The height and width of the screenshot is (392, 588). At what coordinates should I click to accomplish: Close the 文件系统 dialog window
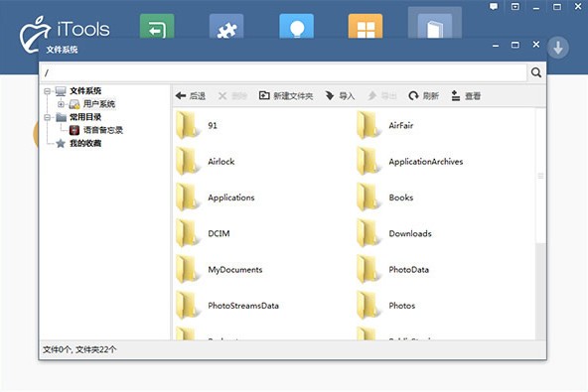coord(536,45)
